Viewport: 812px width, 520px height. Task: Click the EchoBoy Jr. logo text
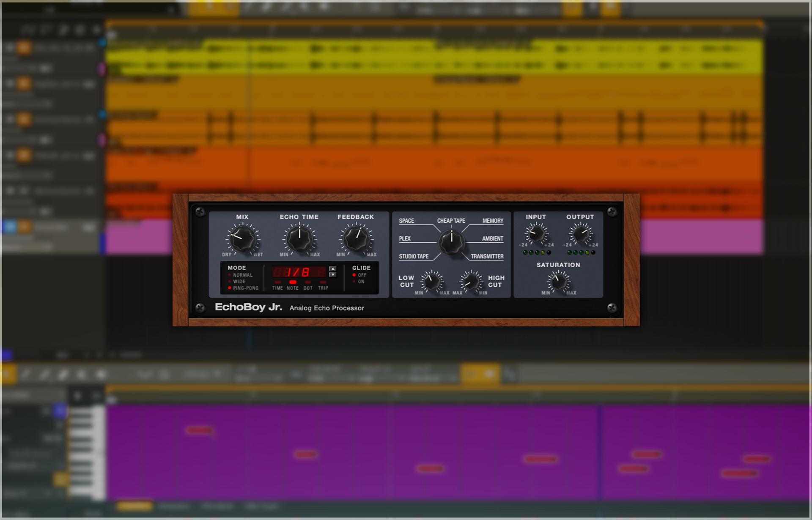(248, 307)
